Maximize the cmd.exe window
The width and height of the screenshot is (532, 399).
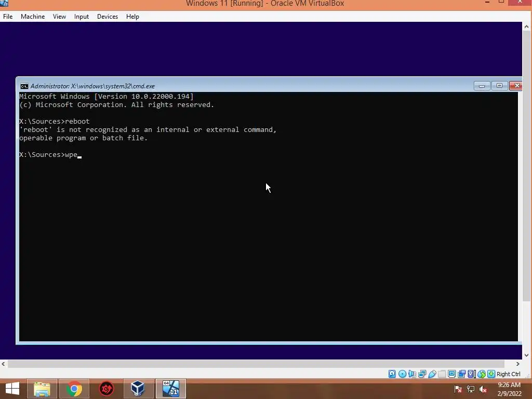coord(499,86)
